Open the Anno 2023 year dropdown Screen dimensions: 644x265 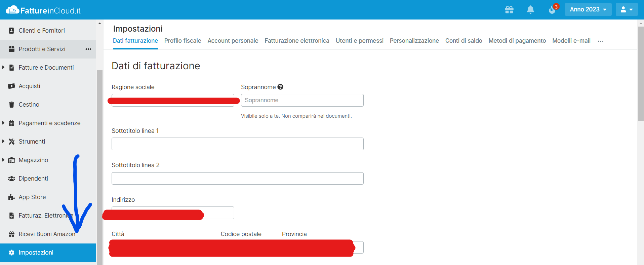point(588,9)
